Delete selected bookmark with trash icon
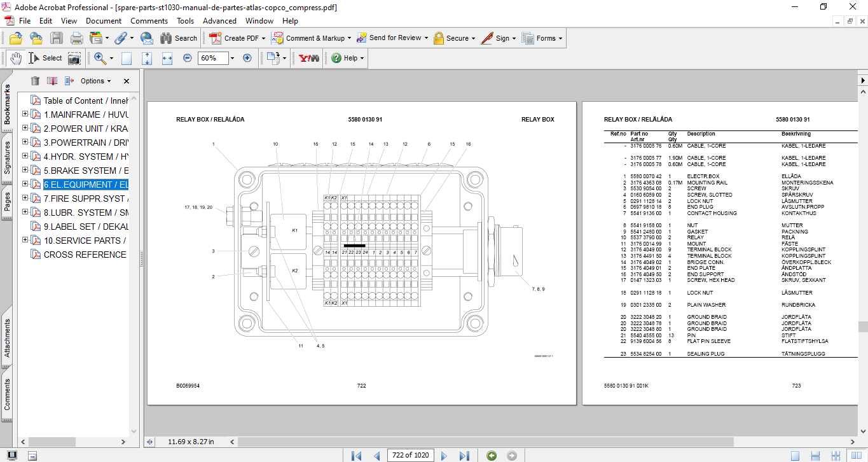Image resolution: width=868 pixels, height=462 pixels. 35,81
